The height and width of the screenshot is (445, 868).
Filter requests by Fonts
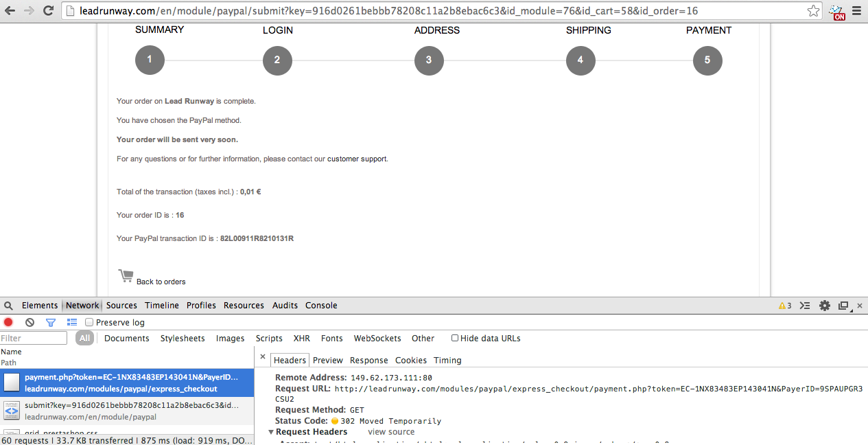[332, 339]
